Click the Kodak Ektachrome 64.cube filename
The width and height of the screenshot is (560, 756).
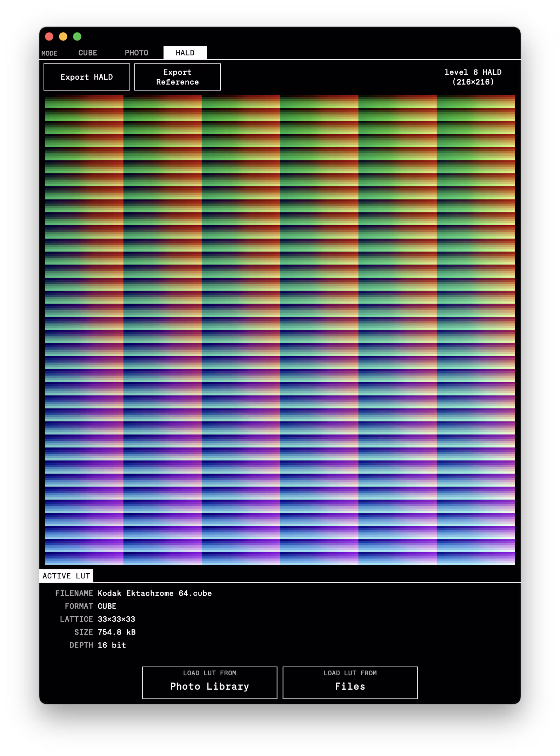click(155, 593)
